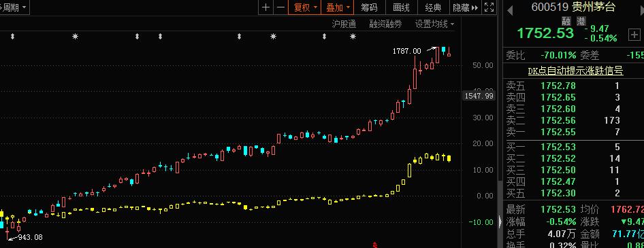
Task: Expand the 设置均线 moving-average dropdown
Action: [434, 24]
